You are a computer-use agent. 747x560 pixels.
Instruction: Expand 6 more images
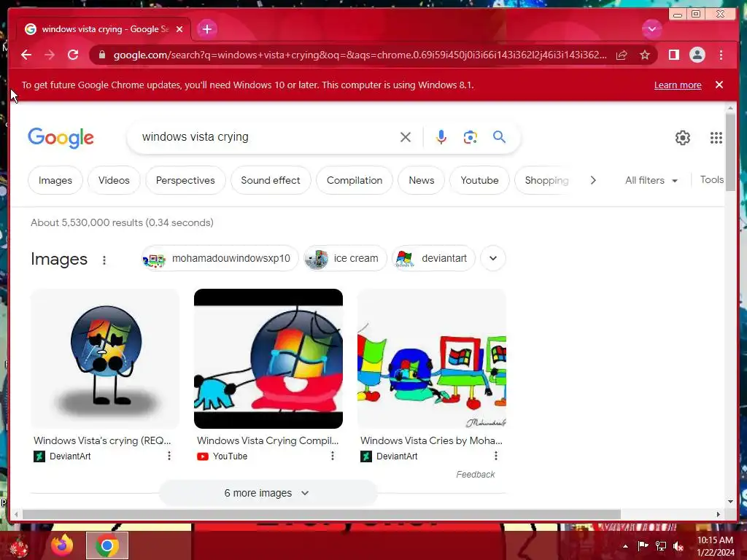click(268, 493)
